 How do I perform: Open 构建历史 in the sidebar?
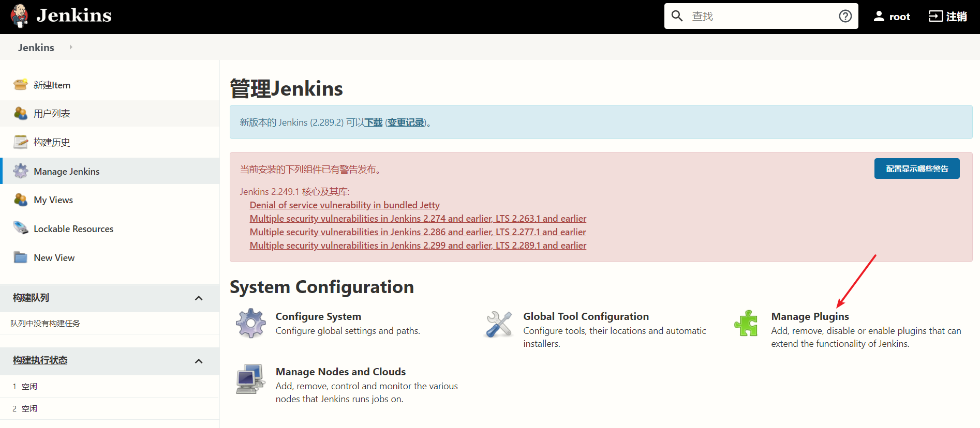coord(52,143)
